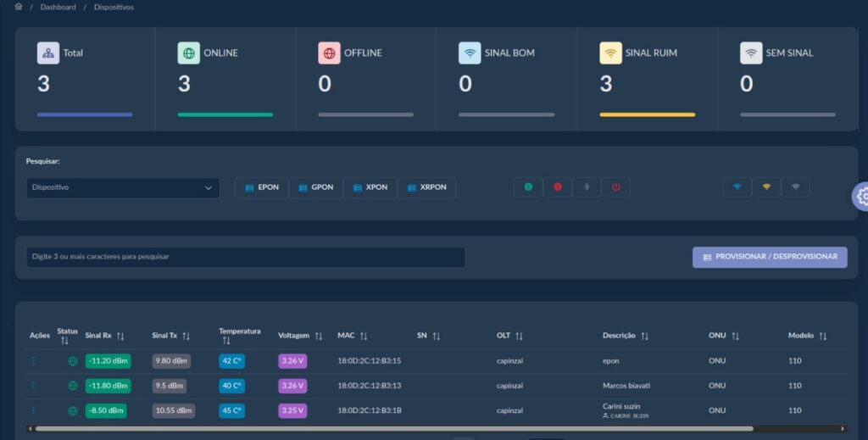Click the red power filter icon
Screen dimensions: 868x440
coord(615,187)
